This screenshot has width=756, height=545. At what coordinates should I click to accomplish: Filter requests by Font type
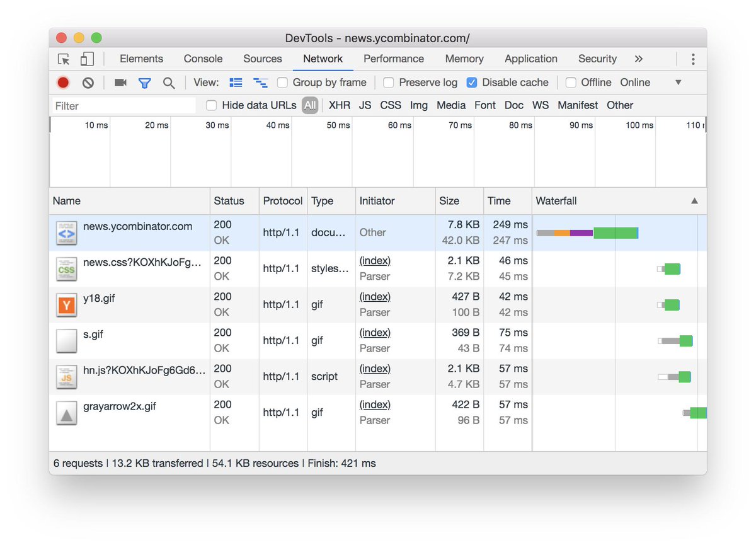click(x=485, y=105)
